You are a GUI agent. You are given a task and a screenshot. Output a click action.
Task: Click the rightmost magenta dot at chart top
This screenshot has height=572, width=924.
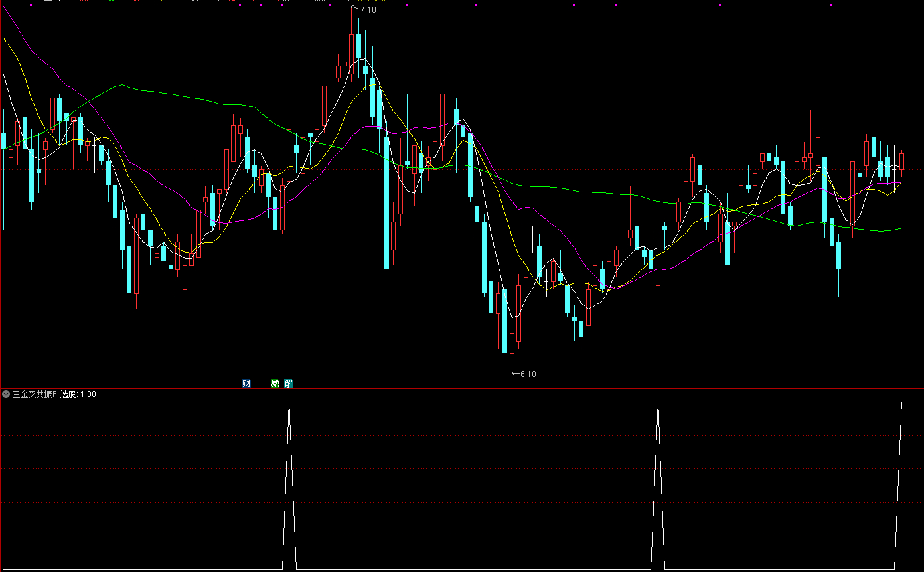832,5
